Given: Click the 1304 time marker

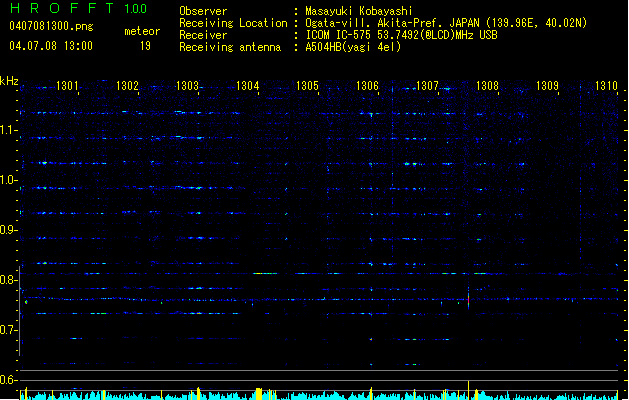Looking at the screenshot, I should click(x=248, y=86).
